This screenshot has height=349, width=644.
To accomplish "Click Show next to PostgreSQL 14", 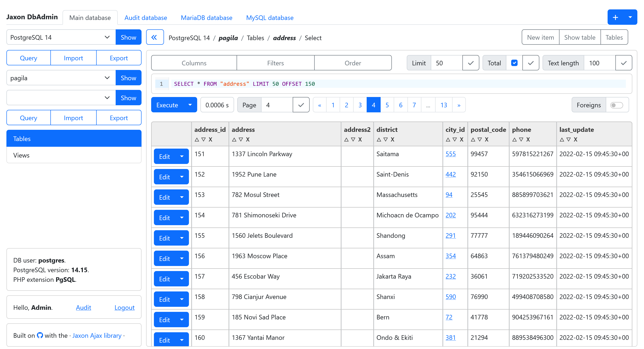I will coord(128,37).
